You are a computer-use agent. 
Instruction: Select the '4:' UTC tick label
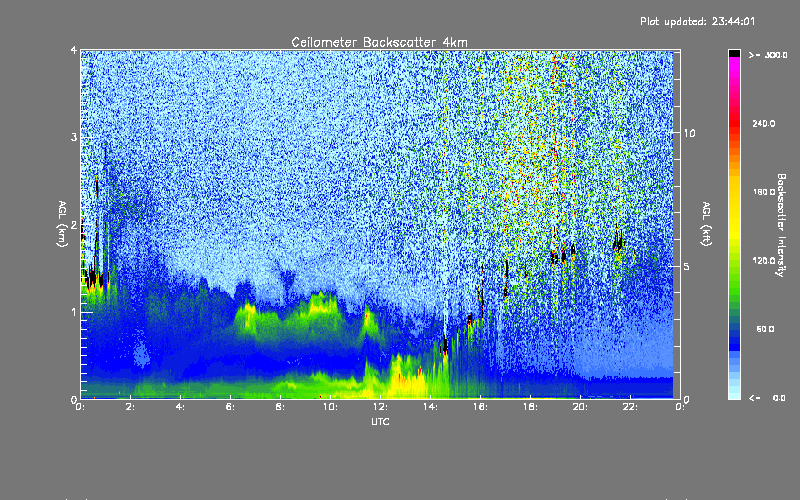(181, 407)
